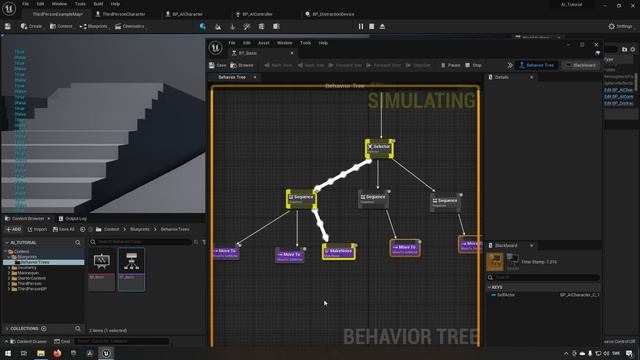Focus the Blackboard search field
The image size is (640, 360).
tap(543, 278)
